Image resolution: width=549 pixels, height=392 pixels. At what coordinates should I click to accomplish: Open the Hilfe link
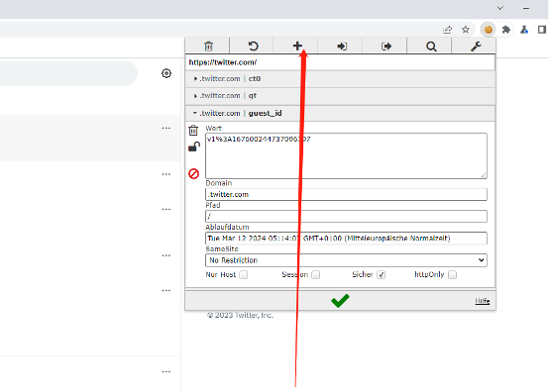pyautogui.click(x=483, y=301)
